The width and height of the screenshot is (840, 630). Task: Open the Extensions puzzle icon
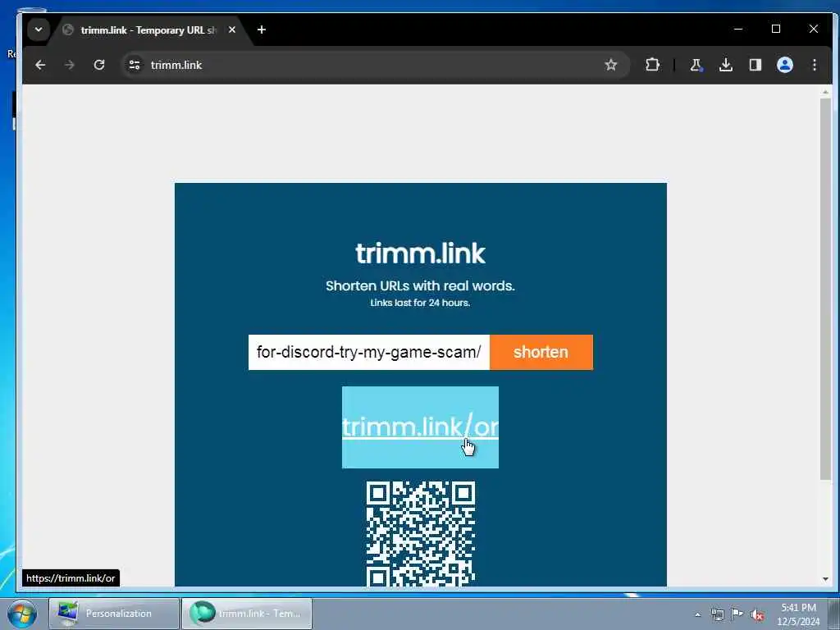pyautogui.click(x=652, y=65)
